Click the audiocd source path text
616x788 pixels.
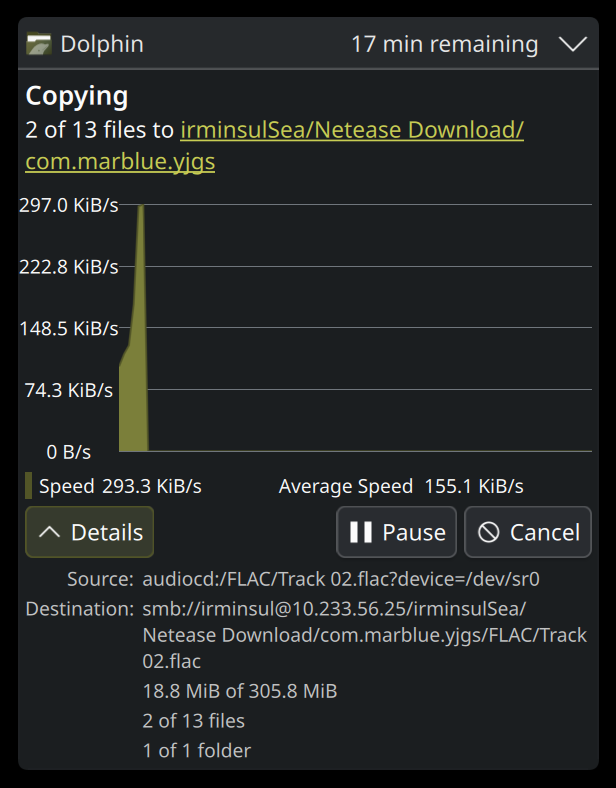[342, 579]
